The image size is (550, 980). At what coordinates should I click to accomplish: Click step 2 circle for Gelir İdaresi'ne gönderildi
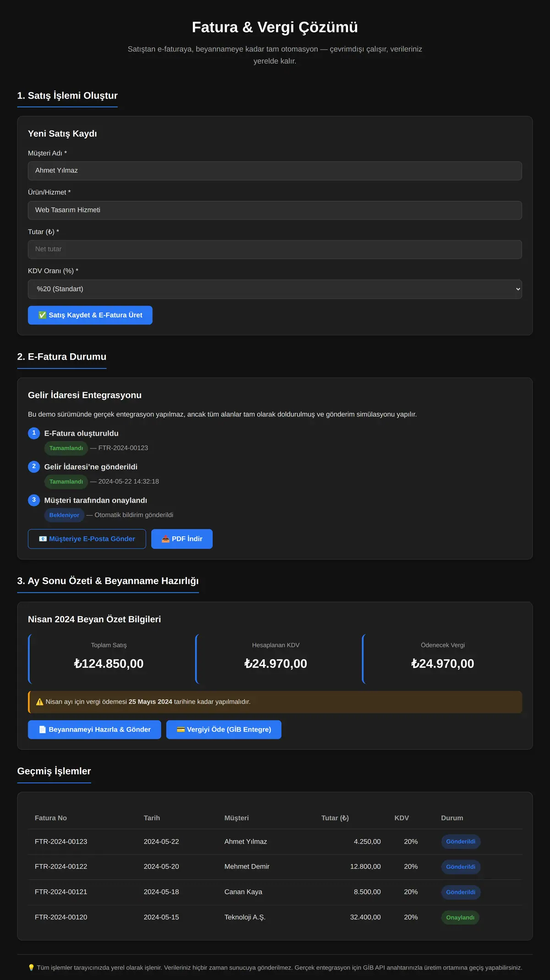[34, 466]
